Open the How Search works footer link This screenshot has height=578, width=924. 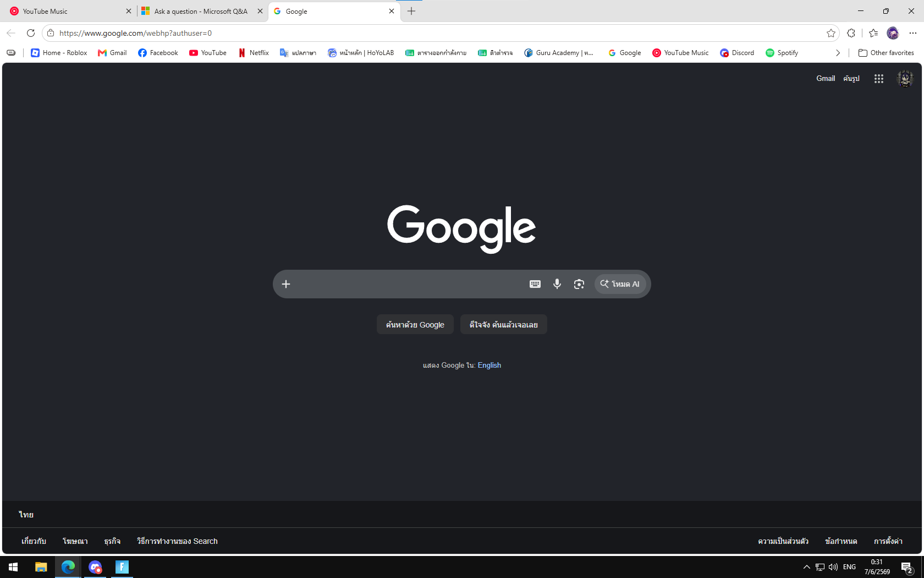177,541
